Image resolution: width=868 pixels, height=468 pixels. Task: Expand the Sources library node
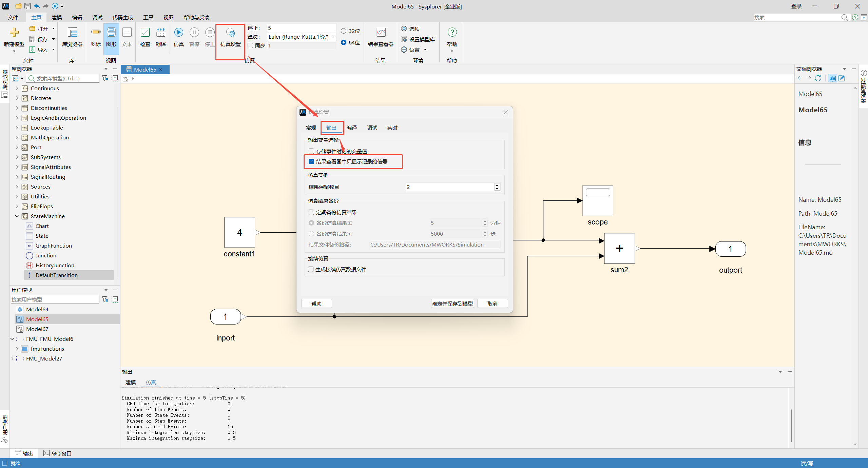coord(17,187)
